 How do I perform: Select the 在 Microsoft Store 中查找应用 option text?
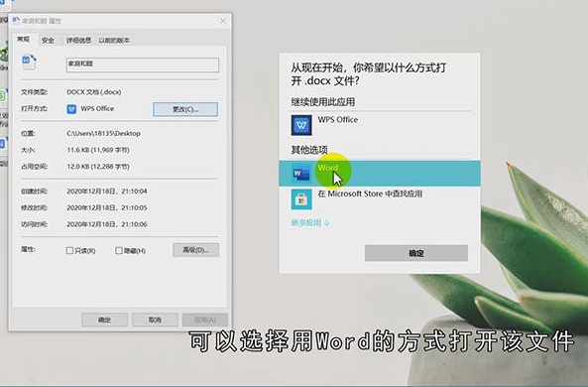click(370, 193)
